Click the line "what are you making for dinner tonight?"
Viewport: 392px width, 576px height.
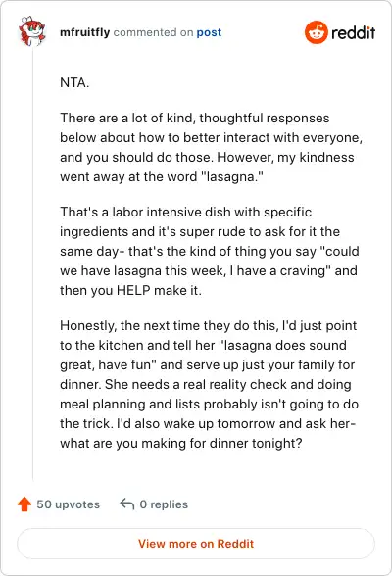point(180,443)
